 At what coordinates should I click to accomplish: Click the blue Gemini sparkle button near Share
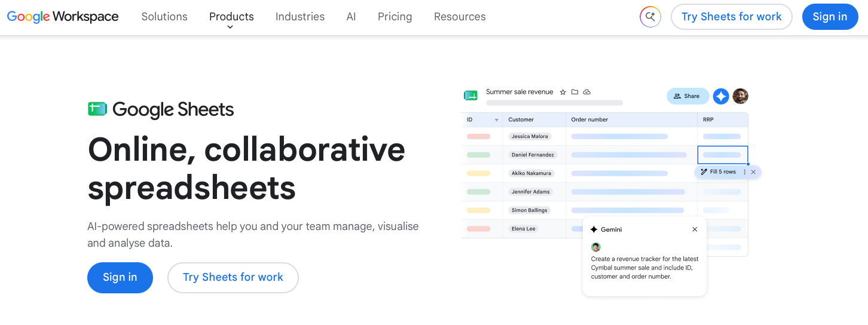(x=721, y=96)
